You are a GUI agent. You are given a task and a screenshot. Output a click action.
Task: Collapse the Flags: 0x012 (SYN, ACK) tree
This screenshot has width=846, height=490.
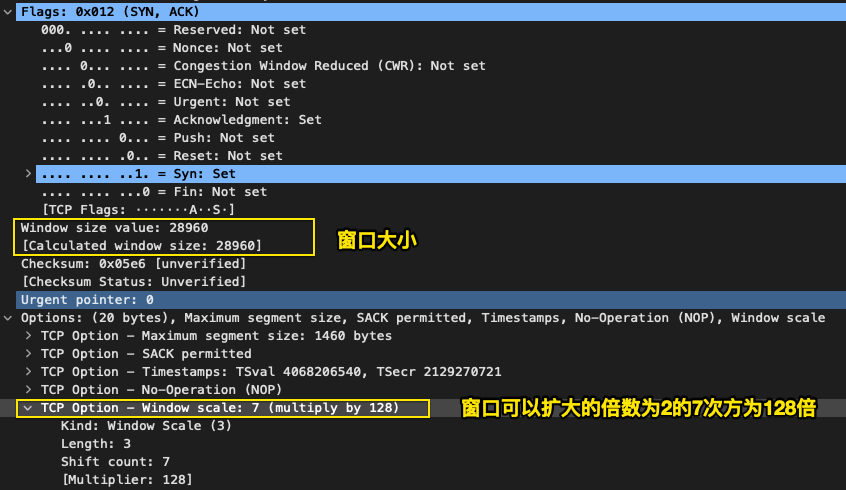(8, 12)
